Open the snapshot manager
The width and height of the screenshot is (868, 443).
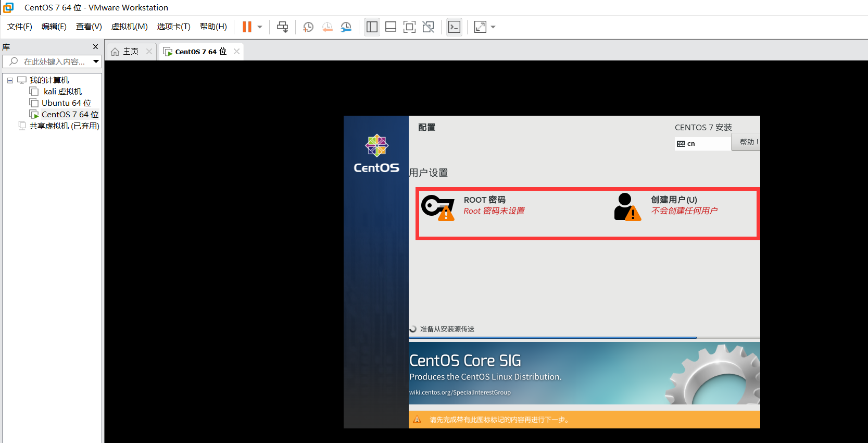pyautogui.click(x=346, y=27)
